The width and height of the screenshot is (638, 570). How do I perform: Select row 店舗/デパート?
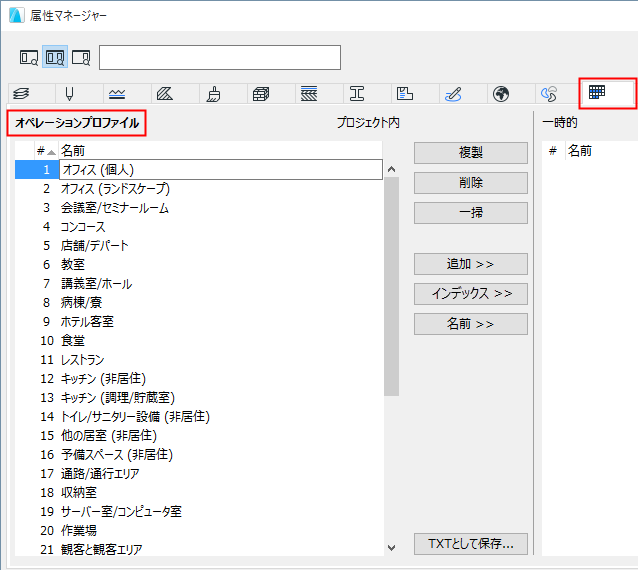(x=199, y=245)
